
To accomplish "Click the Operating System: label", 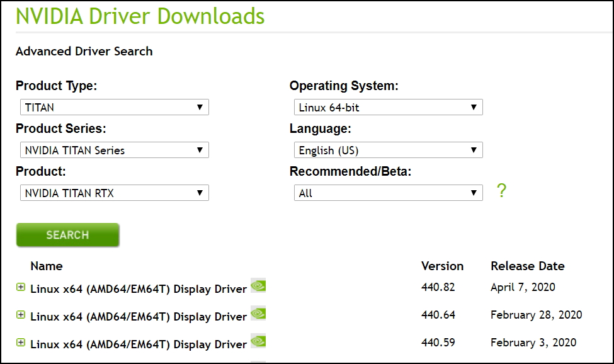I will [344, 86].
